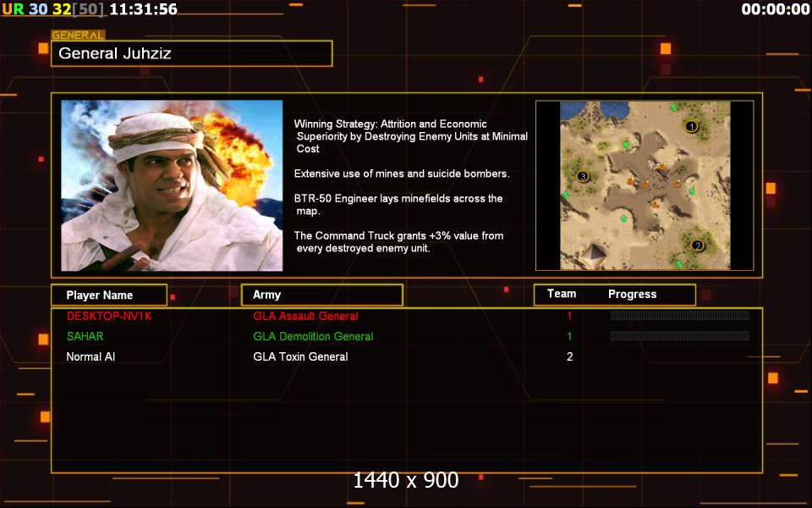This screenshot has width=812, height=508.
Task: Click the blue lake on the minimap
Action: pos(595,109)
